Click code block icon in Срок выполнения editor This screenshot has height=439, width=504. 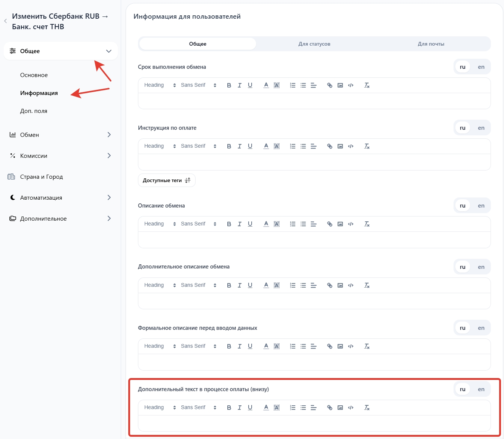click(x=350, y=85)
